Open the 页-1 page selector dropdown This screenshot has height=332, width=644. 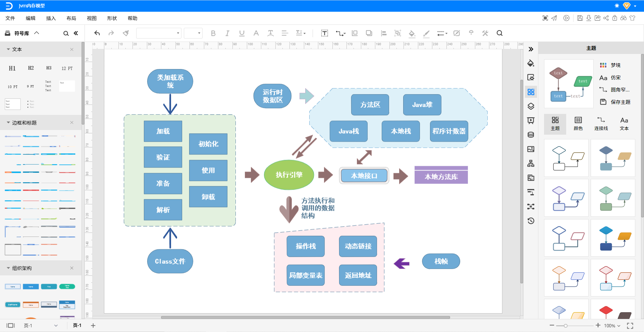pos(41,326)
